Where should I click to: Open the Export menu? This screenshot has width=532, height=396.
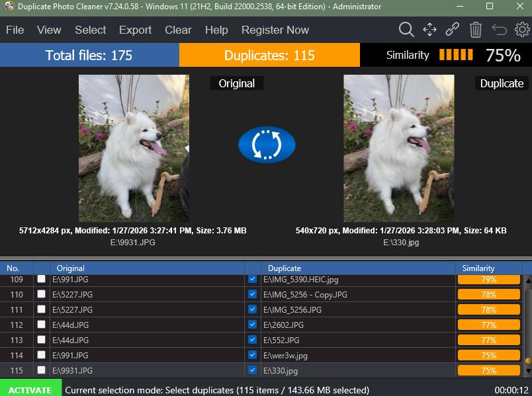pyautogui.click(x=136, y=30)
